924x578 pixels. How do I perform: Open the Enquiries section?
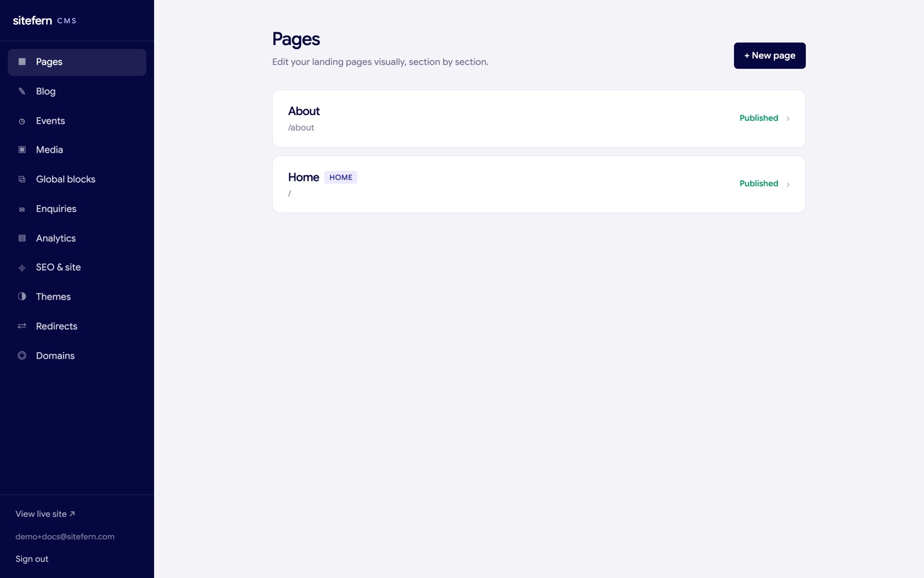click(x=77, y=209)
